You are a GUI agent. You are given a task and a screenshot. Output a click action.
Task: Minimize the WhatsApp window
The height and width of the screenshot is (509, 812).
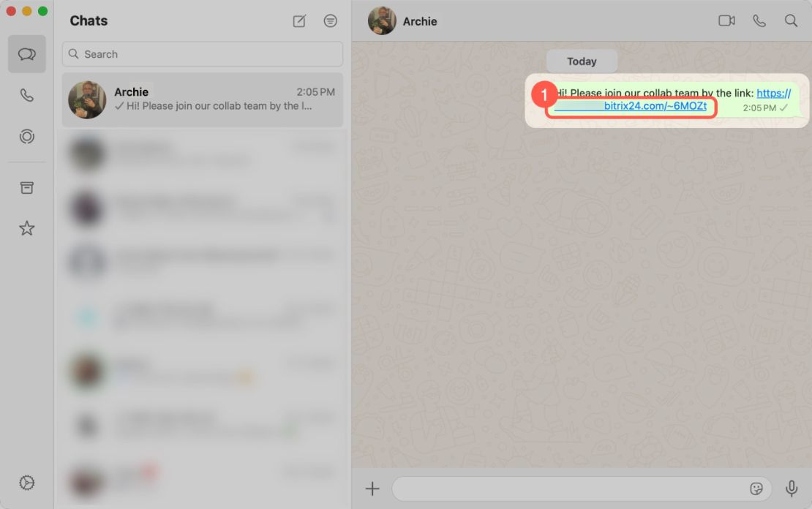27,11
